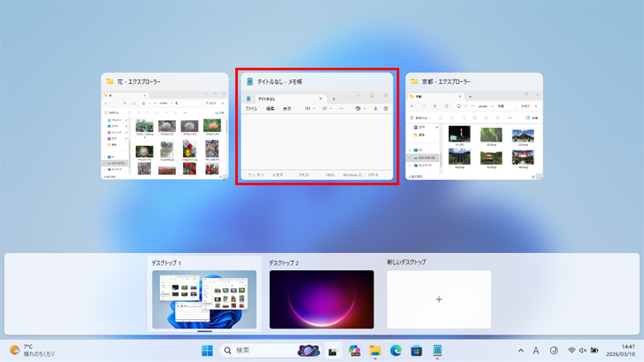
Task: Open the Windows Start menu
Action: coord(207,350)
